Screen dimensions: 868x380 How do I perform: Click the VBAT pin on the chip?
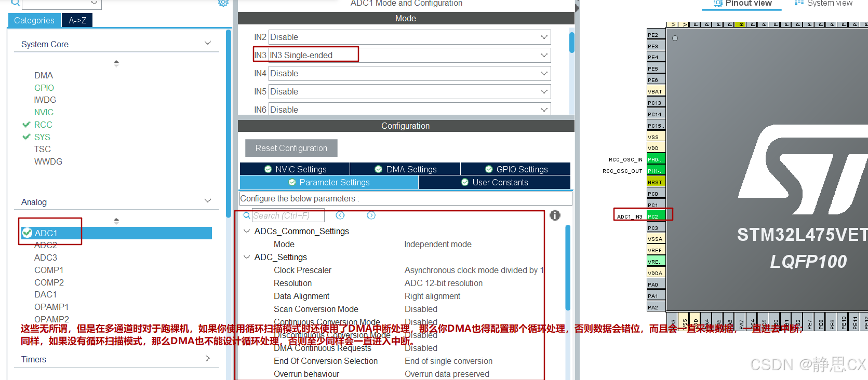coord(656,91)
